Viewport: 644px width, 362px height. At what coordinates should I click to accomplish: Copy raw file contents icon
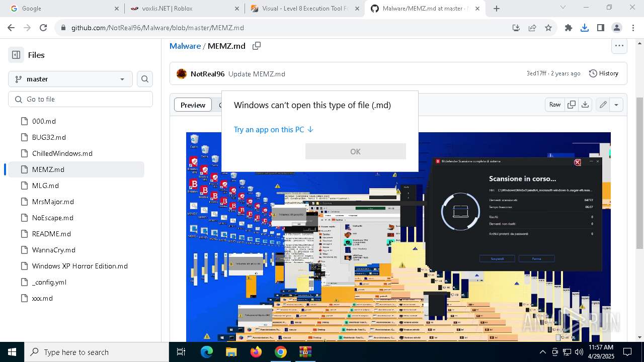572,105
